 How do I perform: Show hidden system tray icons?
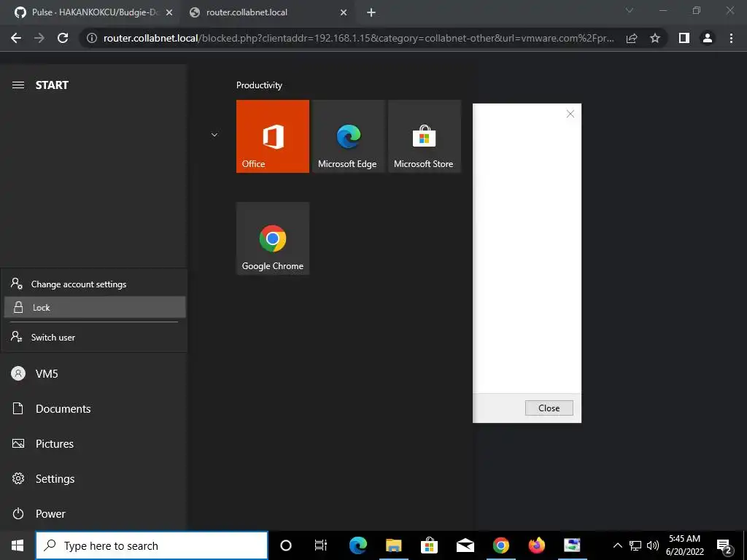pos(617,545)
